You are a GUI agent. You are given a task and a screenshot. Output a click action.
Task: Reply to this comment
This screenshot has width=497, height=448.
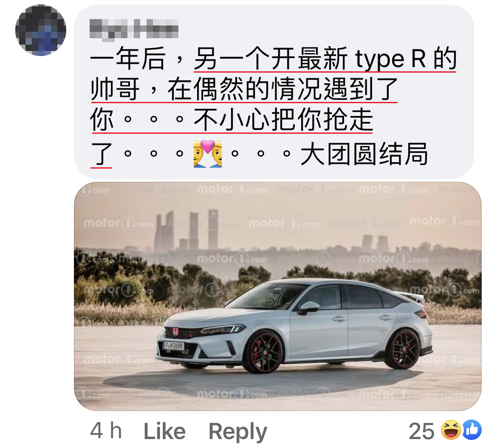(238, 431)
